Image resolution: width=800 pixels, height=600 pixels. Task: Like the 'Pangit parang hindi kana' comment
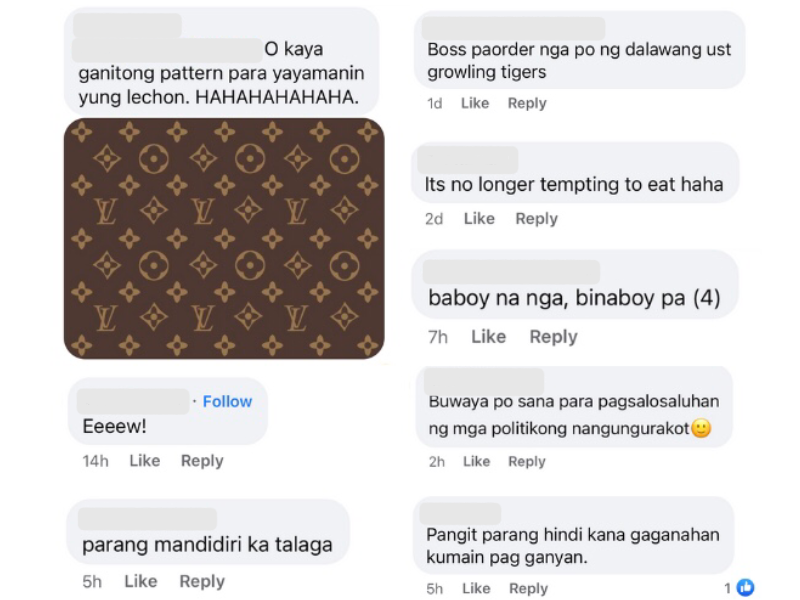[476, 588]
